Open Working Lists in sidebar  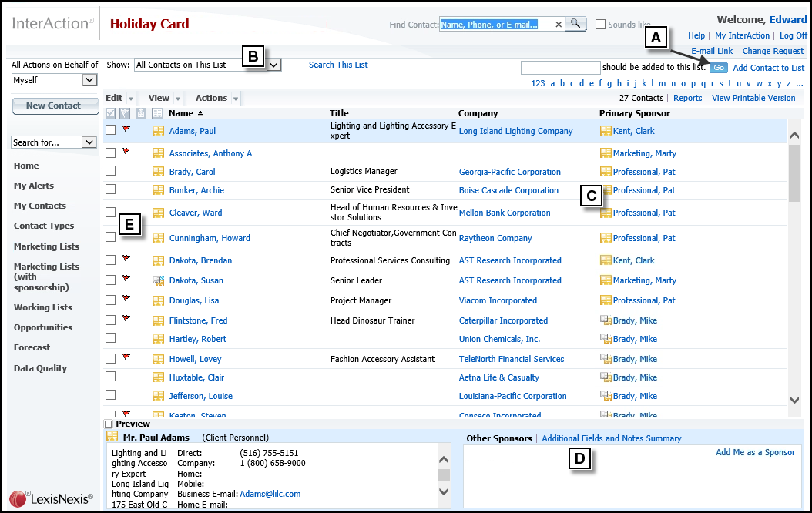click(43, 307)
